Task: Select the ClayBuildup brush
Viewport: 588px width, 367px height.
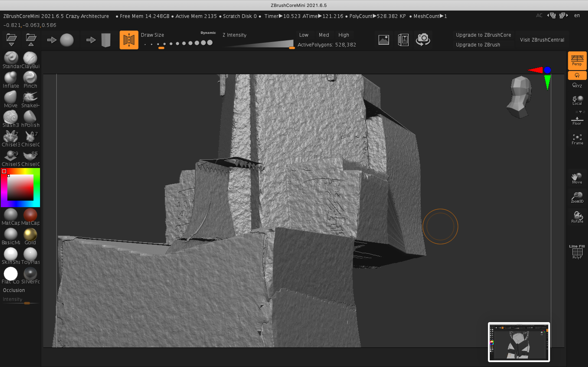Action: [x=30, y=60]
